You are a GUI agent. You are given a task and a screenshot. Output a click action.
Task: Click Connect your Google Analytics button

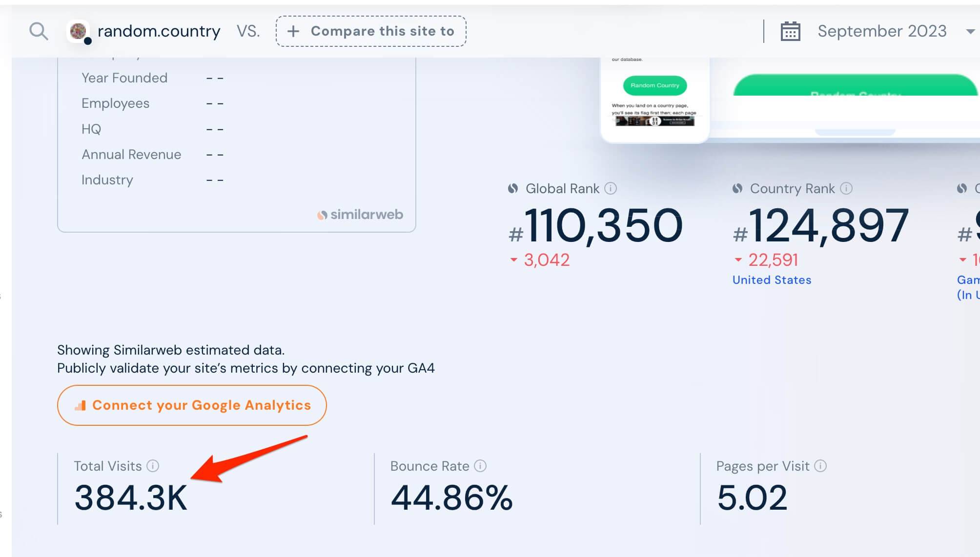tap(192, 405)
